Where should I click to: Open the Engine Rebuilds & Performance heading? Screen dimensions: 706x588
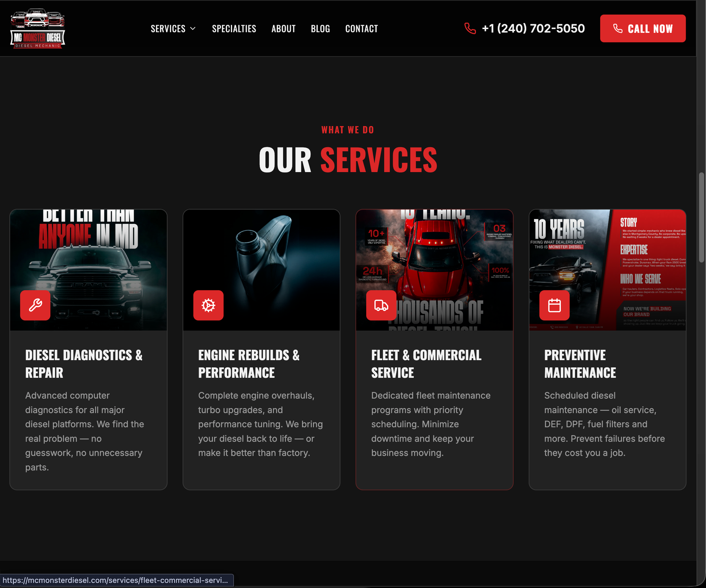(x=249, y=364)
